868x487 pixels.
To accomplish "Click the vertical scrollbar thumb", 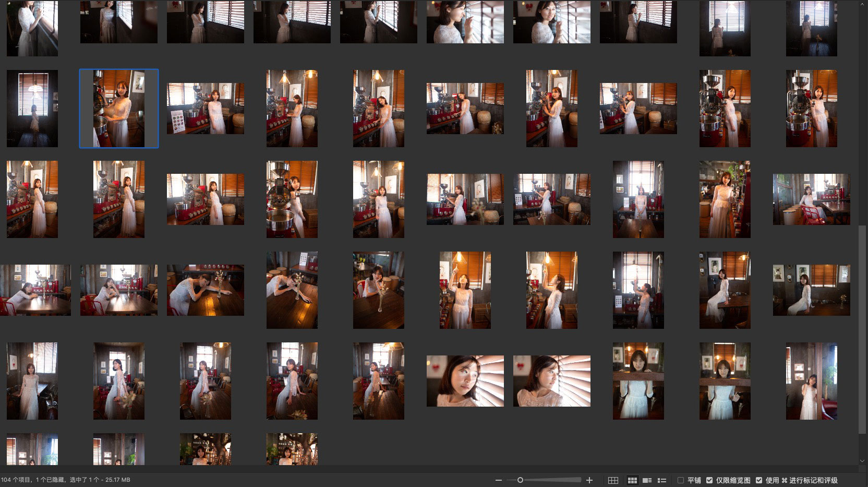I will coord(862,329).
